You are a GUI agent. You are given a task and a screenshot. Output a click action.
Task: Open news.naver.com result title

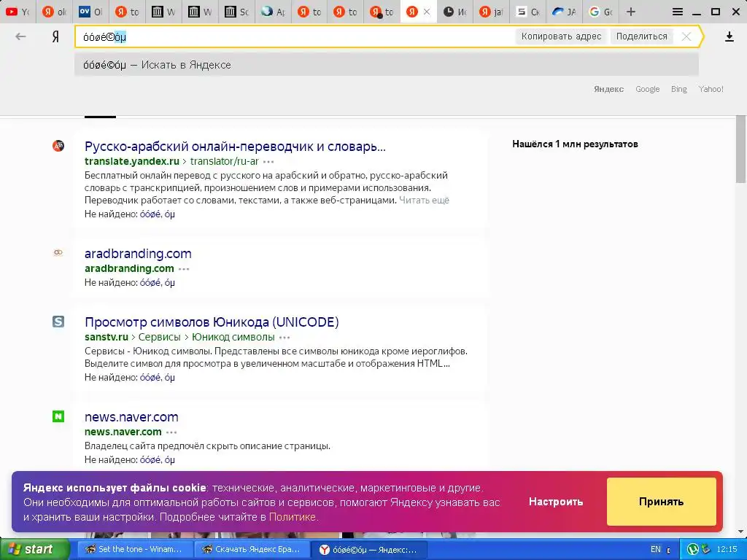(x=131, y=416)
